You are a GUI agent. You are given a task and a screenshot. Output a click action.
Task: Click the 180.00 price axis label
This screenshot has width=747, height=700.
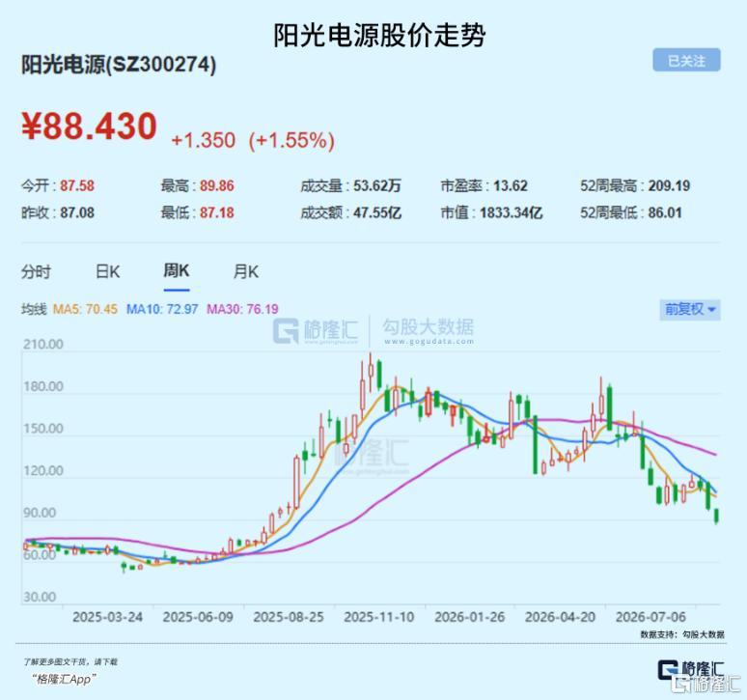pyautogui.click(x=42, y=386)
